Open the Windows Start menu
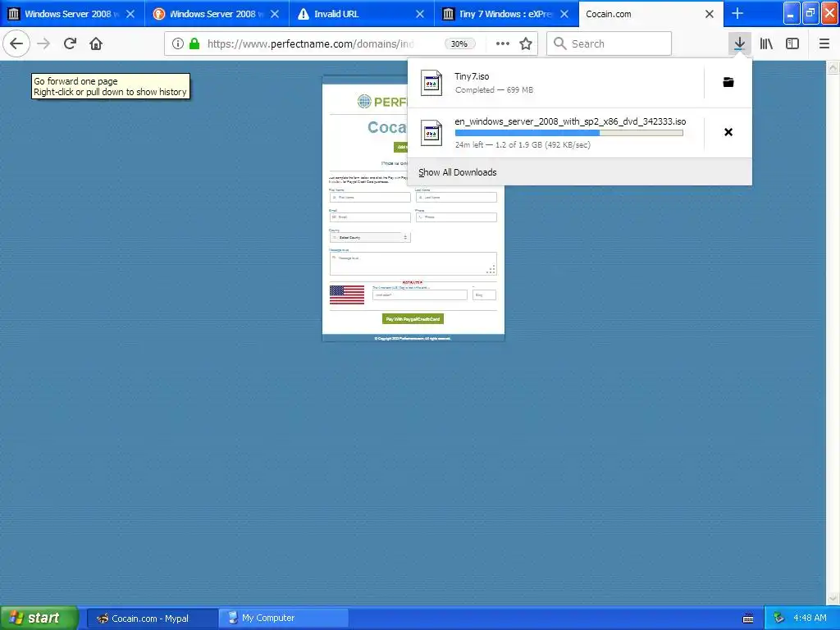 [39, 618]
